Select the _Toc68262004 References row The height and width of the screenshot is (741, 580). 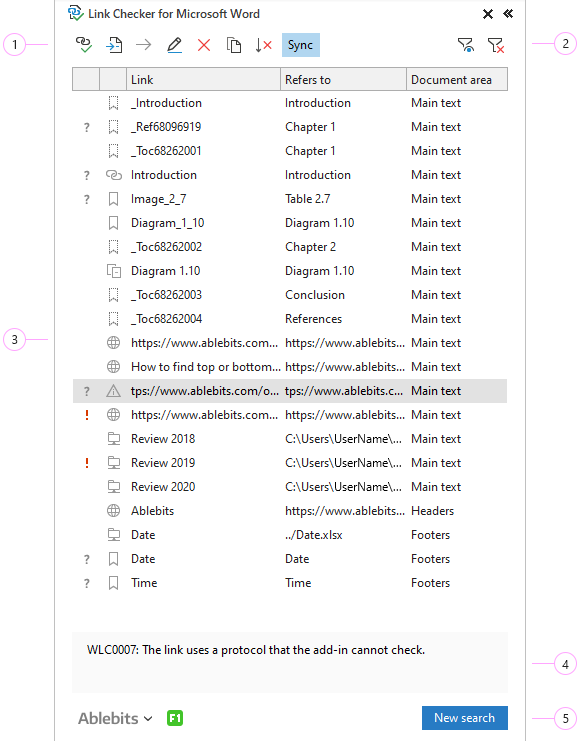pyautogui.click(x=290, y=319)
